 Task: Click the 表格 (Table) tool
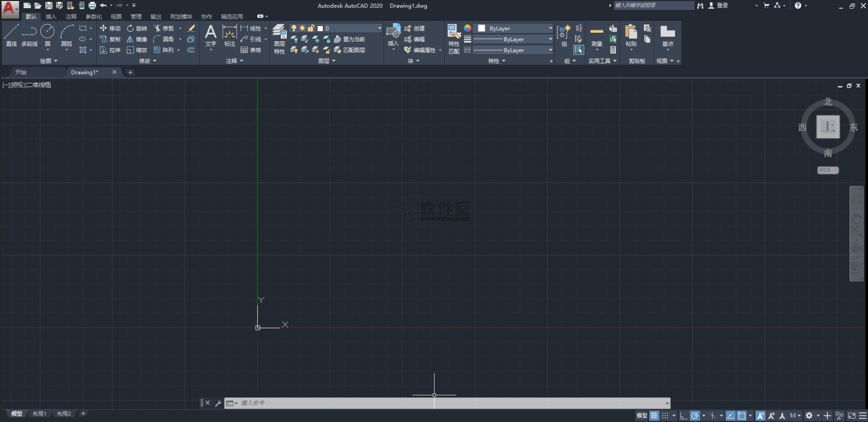tap(251, 50)
